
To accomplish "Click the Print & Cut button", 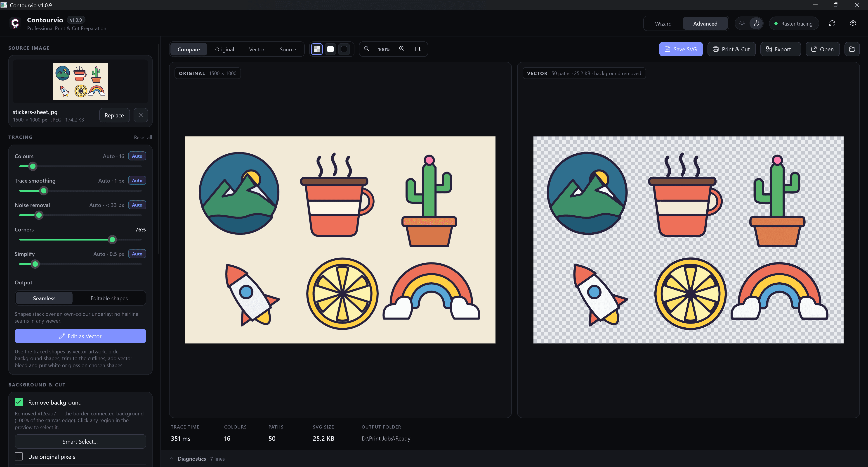I will click(731, 49).
